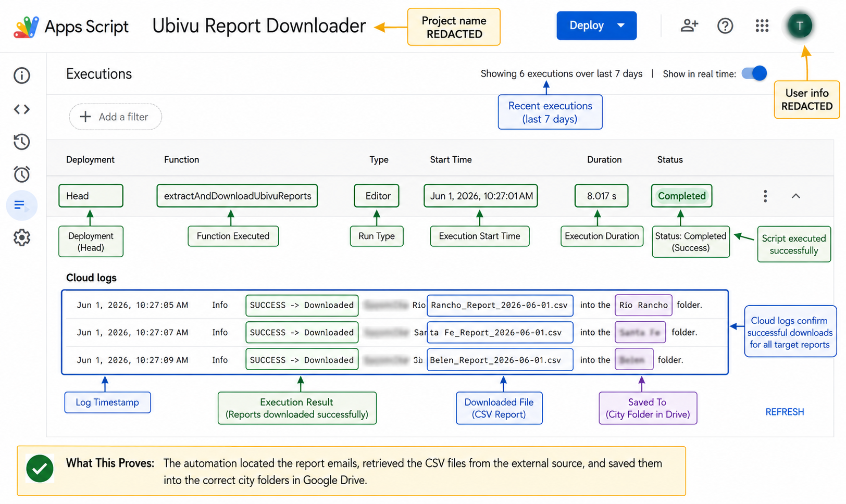Click the Type column header
The height and width of the screenshot is (504, 846).
point(379,160)
